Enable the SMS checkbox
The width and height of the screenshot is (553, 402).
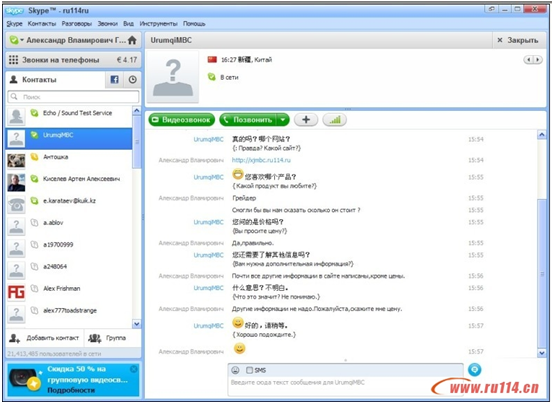[x=249, y=370]
